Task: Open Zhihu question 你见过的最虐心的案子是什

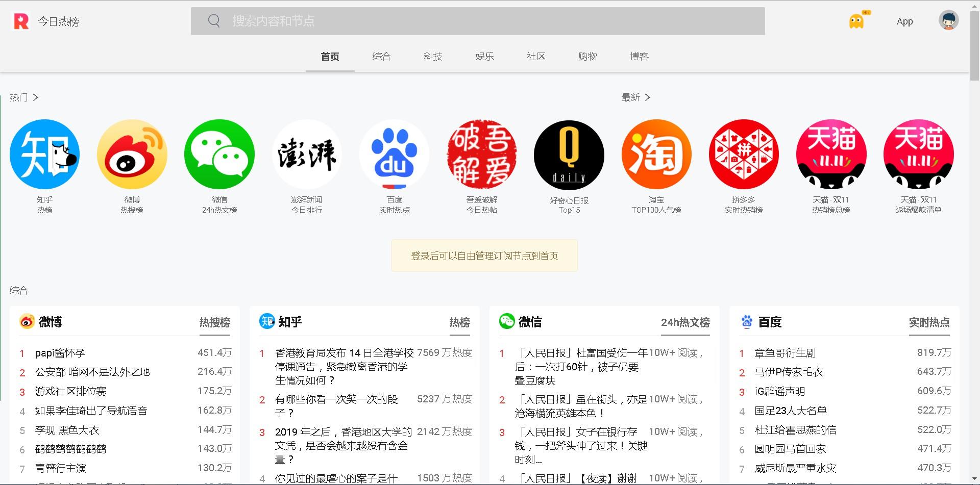Action: (336, 478)
